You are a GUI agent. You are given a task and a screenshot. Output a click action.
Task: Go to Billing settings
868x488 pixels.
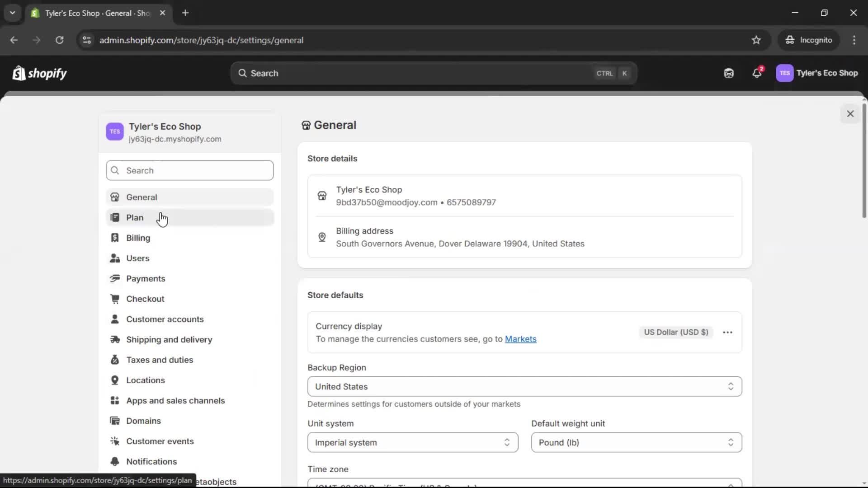[x=190, y=238]
